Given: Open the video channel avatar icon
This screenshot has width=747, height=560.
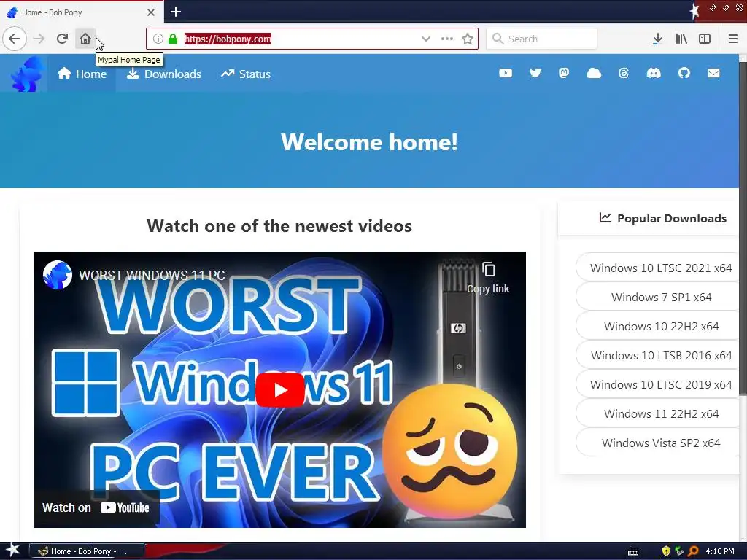Looking at the screenshot, I should tap(57, 275).
